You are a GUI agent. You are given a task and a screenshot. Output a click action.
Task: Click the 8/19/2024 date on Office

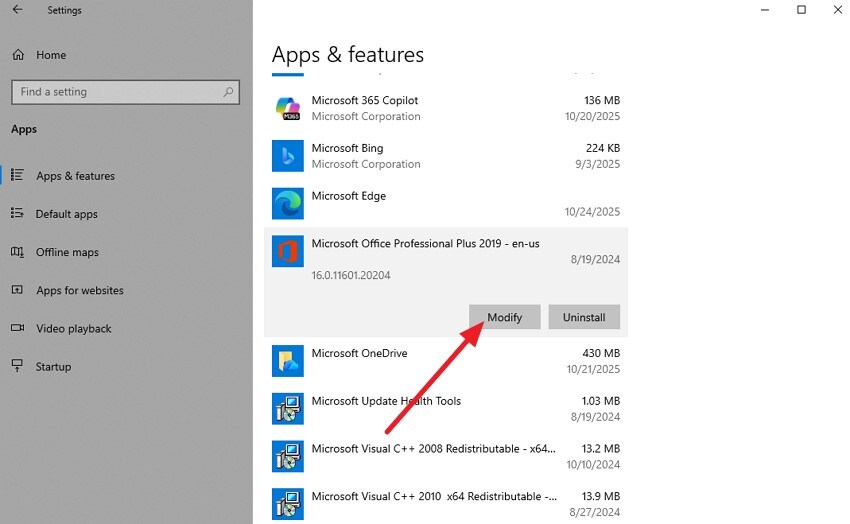pyautogui.click(x=595, y=260)
